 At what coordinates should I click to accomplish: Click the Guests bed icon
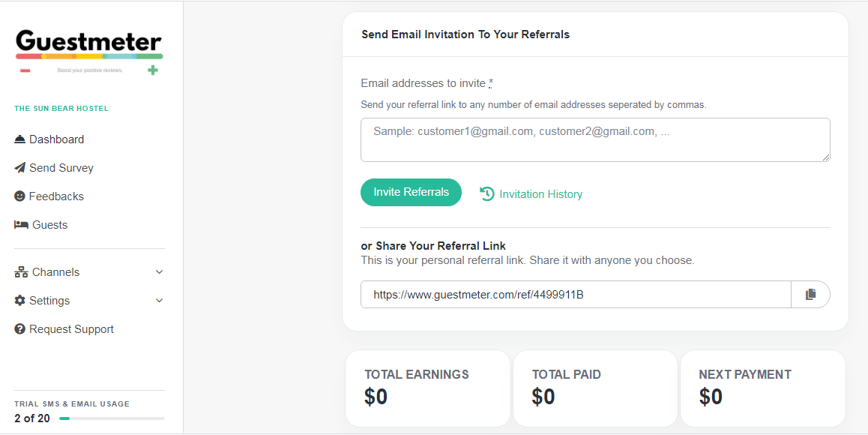(x=21, y=224)
